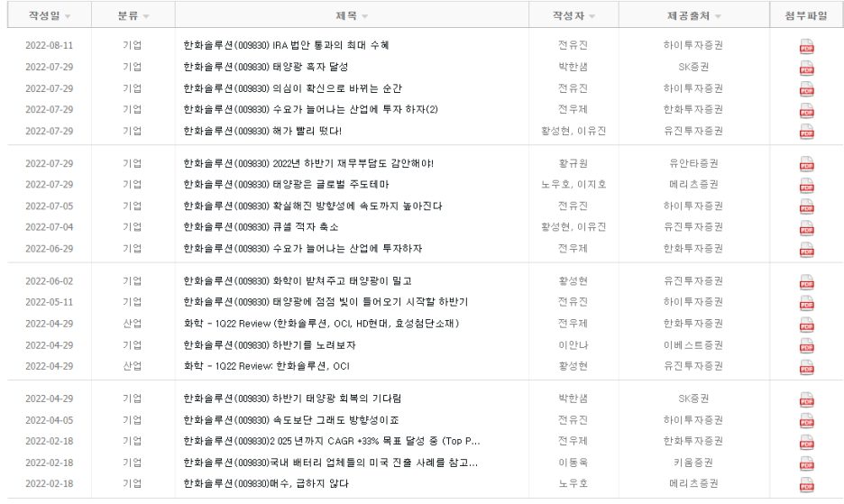Download PDF of '하반기 태양광 회복의 기다림'
The image size is (844, 504).
point(806,399)
